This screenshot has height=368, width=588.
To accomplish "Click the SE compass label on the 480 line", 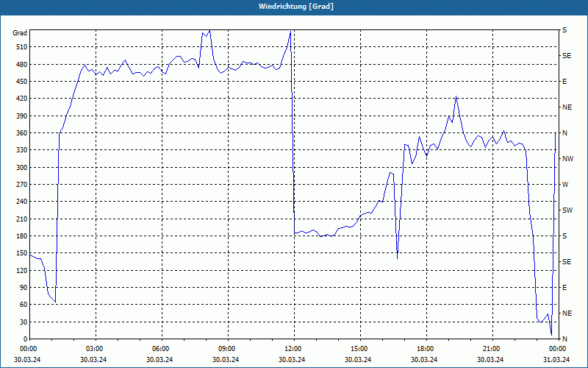I will pos(567,56).
